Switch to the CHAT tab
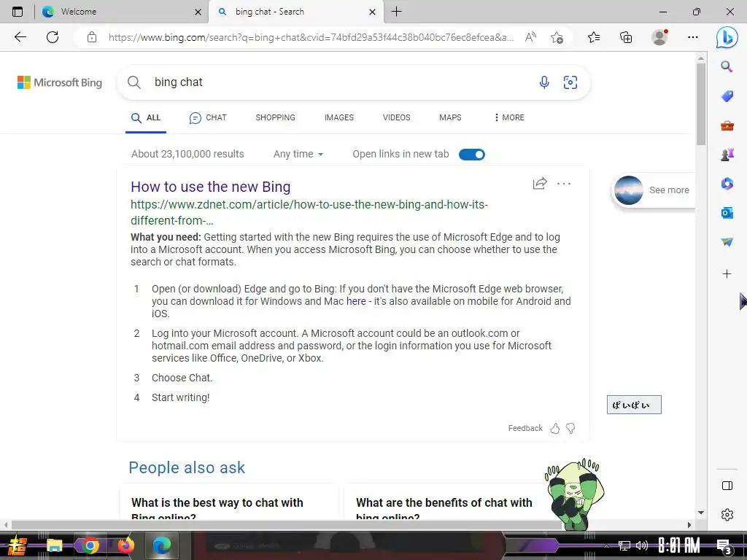The width and height of the screenshot is (747, 560). pos(208,117)
